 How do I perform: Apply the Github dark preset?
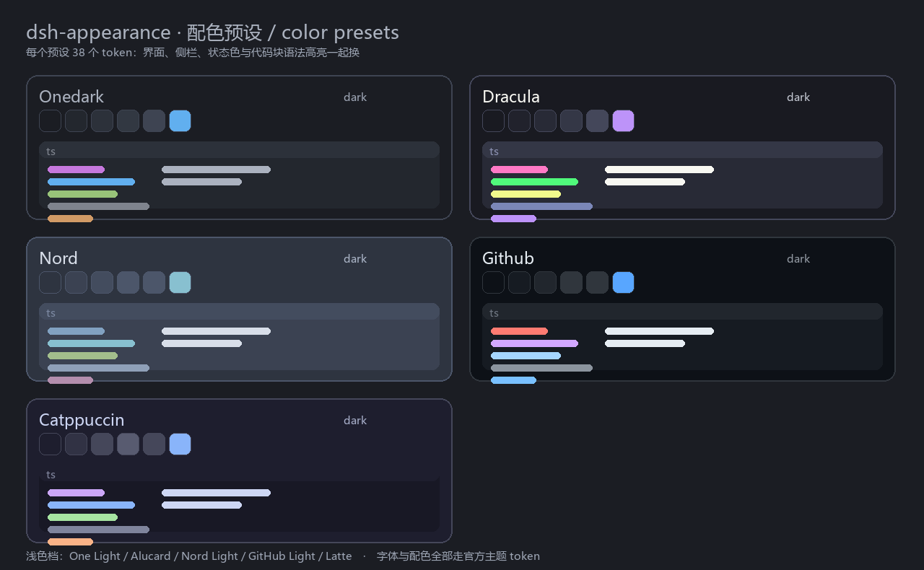(x=682, y=309)
